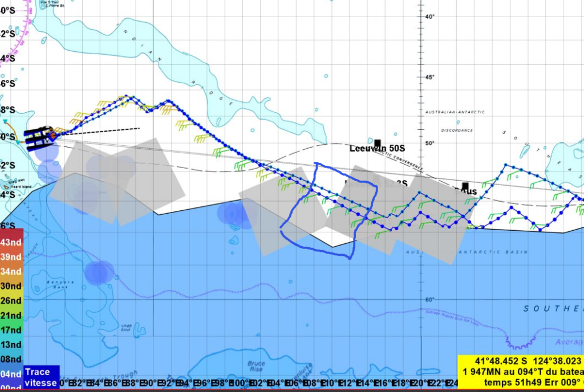Click the blue circle zone near Banzare Bank
Screen dimensions: 584x392
[x=99, y=272]
